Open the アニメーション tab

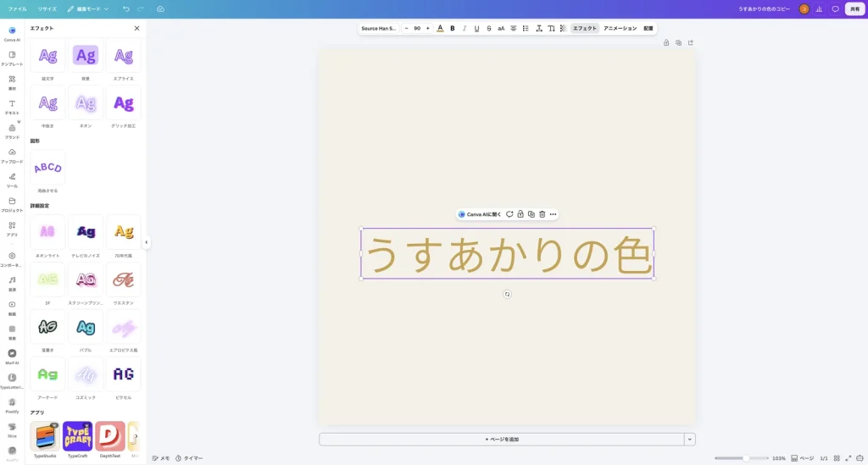(x=620, y=28)
